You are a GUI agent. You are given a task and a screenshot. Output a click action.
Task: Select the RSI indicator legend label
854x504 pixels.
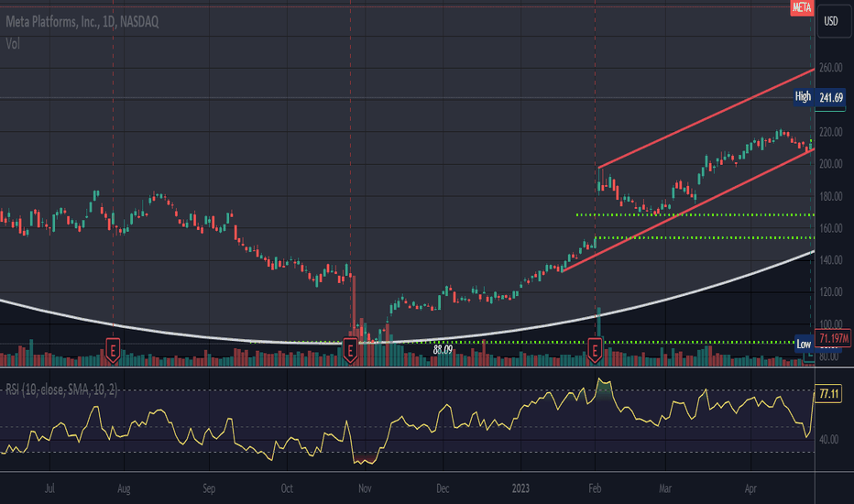61,389
